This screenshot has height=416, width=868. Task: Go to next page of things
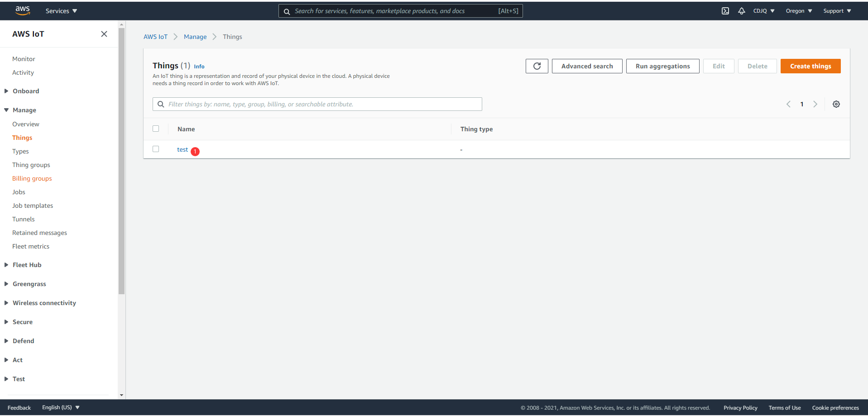pyautogui.click(x=815, y=104)
